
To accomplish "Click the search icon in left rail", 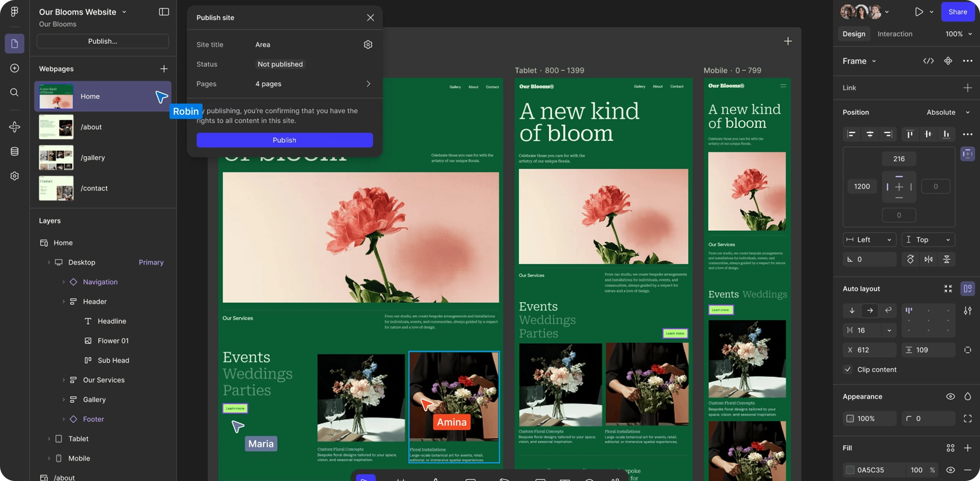I will click(14, 92).
